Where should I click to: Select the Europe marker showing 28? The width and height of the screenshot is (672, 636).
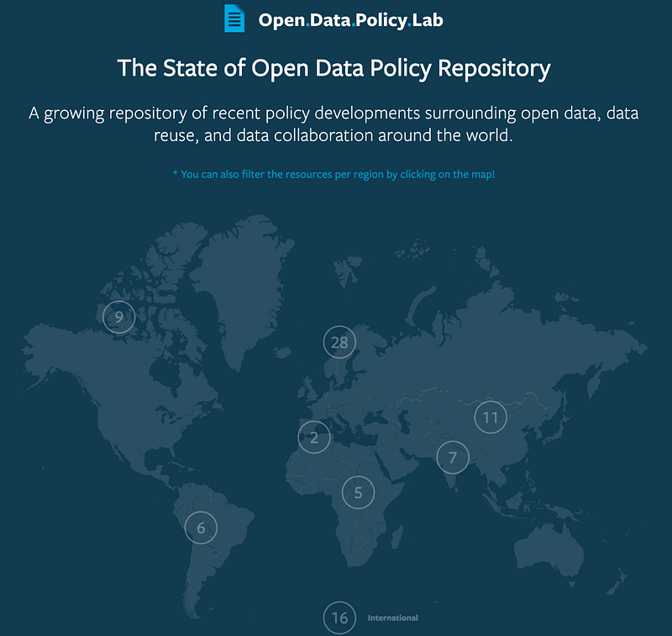point(339,343)
